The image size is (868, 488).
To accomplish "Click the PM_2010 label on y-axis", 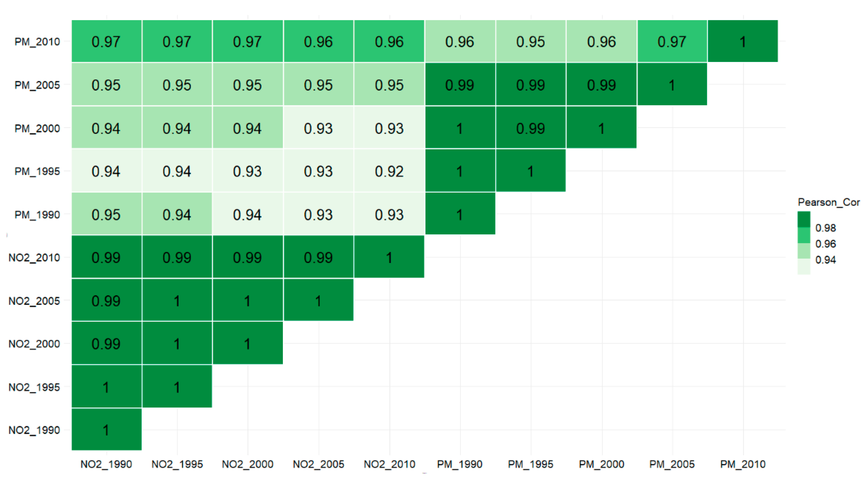I will pos(37,42).
